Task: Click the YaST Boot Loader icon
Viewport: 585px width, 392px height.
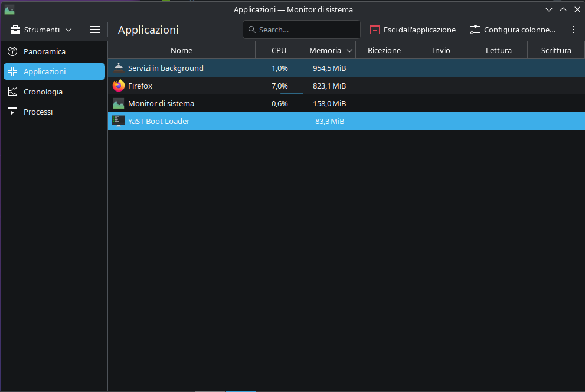Action: click(119, 121)
